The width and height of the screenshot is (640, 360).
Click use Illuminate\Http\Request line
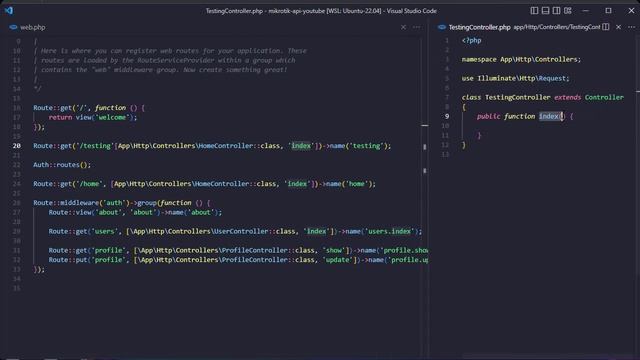point(515,78)
